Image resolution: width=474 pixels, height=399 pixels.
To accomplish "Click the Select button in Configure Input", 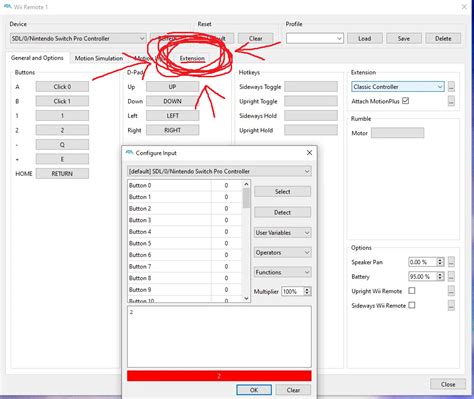I will pos(283,192).
